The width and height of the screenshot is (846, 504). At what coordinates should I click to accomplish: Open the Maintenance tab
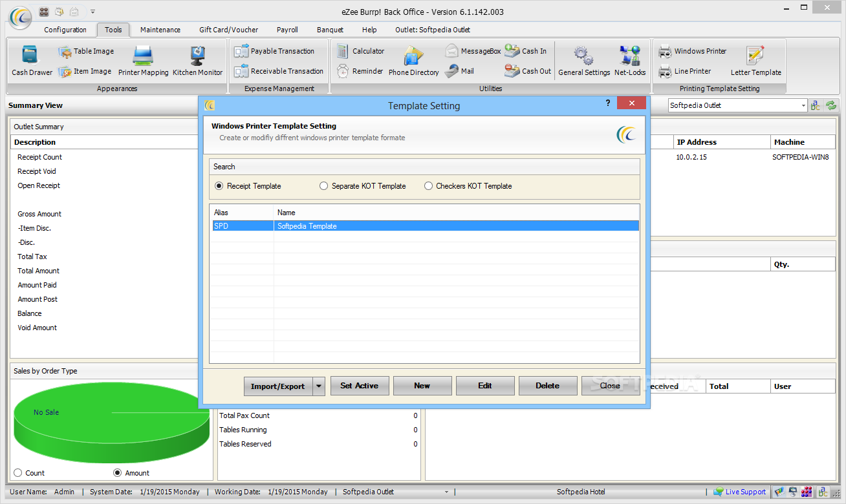point(160,30)
